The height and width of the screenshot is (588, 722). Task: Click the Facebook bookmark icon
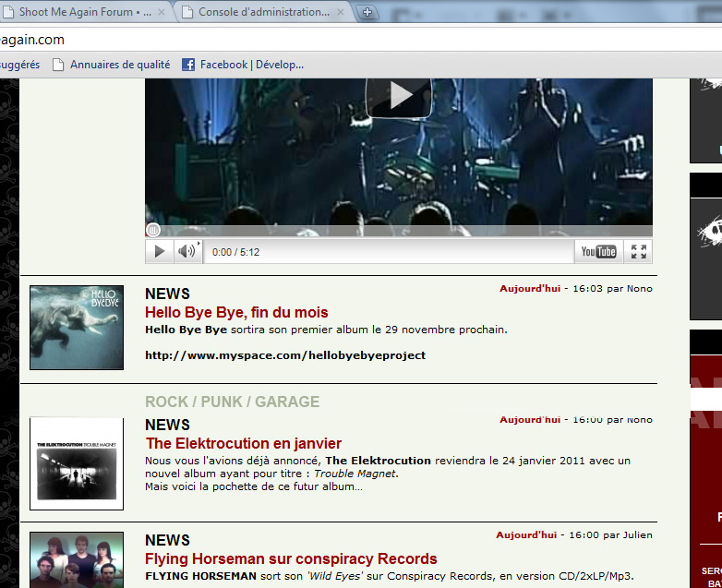point(187,65)
